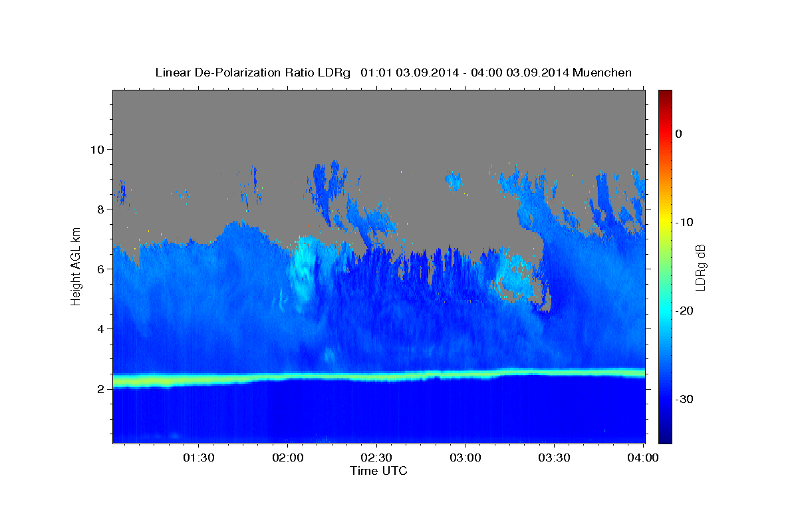Viewport: 798px width, 532px height.
Task: Click the 03:30 time tick label
Action: [554, 458]
